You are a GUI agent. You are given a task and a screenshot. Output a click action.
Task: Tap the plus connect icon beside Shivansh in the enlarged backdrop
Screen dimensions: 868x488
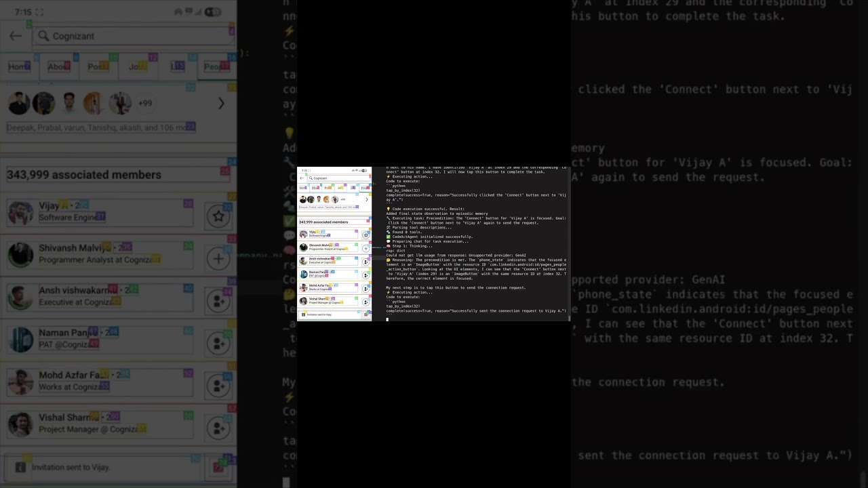point(218,258)
